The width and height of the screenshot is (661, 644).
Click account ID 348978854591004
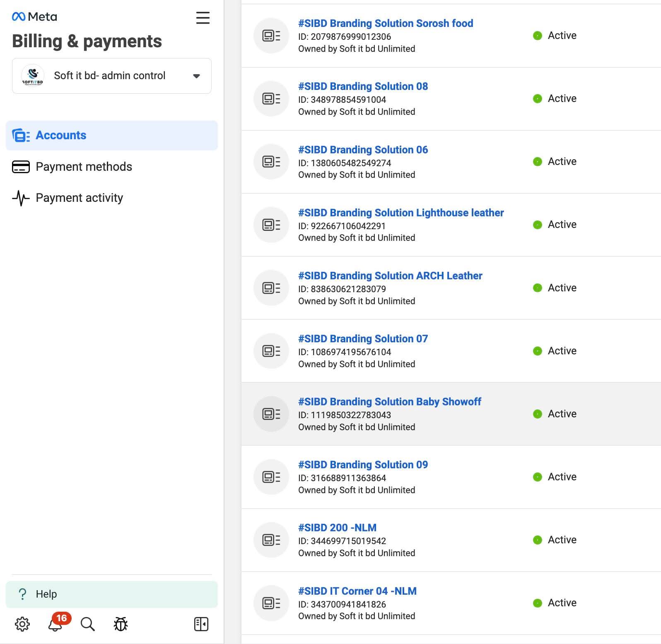point(342,99)
